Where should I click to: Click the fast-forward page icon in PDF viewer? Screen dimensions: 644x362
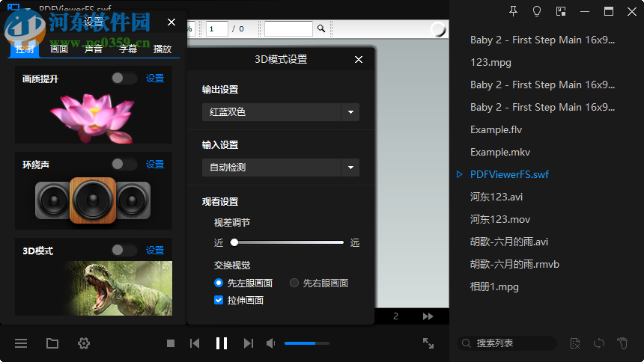click(x=428, y=316)
